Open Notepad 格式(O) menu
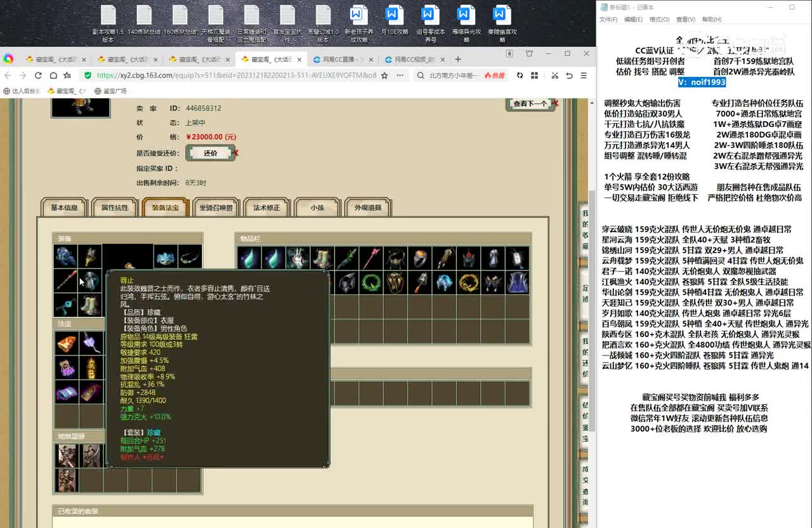 click(x=659, y=20)
